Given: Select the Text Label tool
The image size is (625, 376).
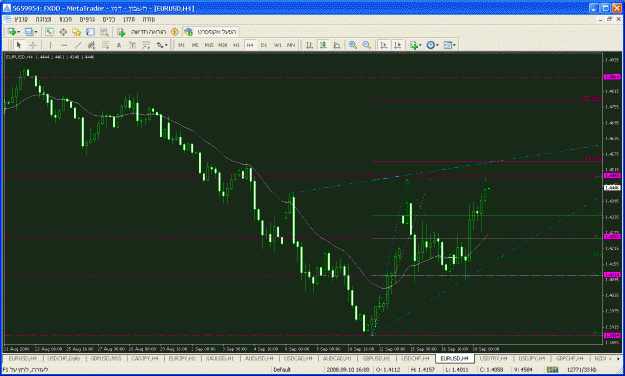Looking at the screenshot, I should [x=132, y=45].
